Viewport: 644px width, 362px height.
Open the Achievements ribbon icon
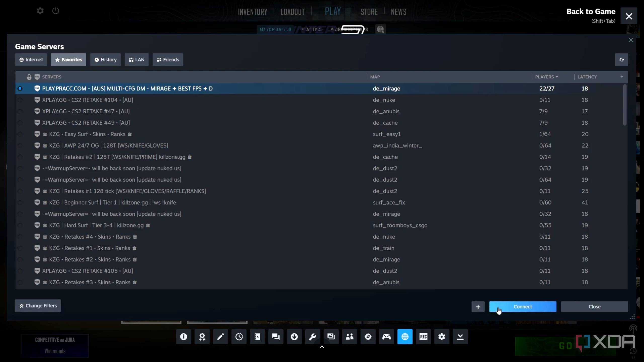click(x=202, y=337)
